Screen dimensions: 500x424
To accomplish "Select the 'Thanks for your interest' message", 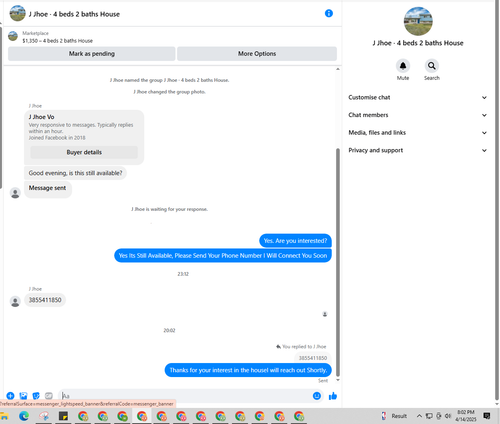I will 248,370.
